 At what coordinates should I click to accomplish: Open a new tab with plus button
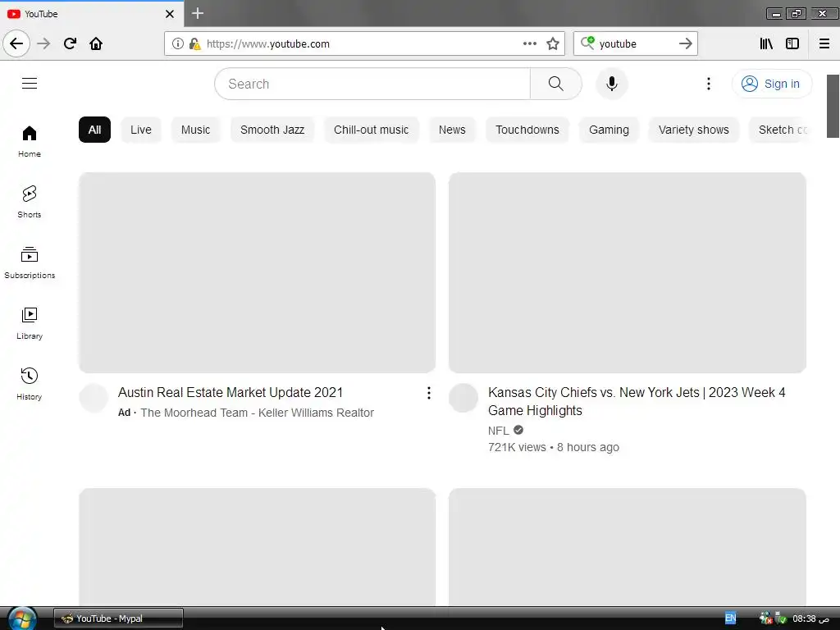pyautogui.click(x=197, y=13)
